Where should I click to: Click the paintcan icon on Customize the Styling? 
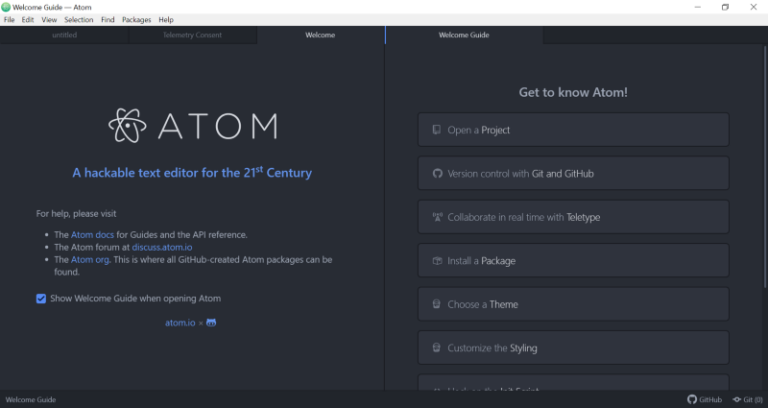click(x=436, y=348)
